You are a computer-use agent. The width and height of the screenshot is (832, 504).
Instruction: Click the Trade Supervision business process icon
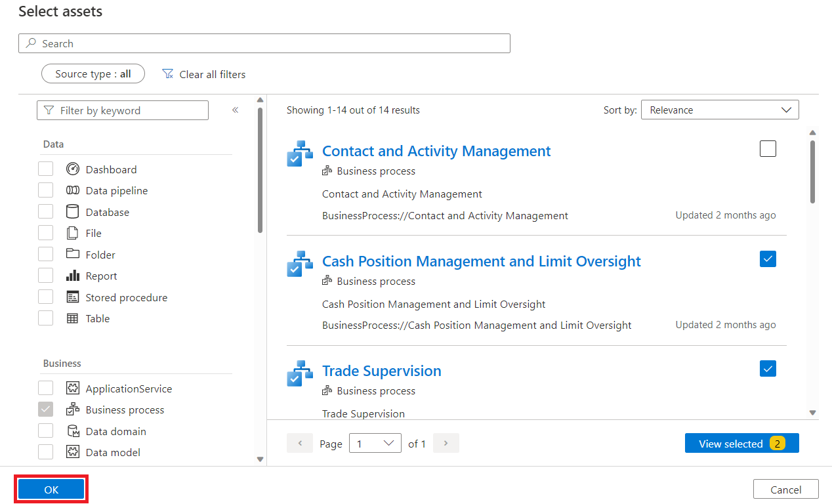click(x=300, y=373)
